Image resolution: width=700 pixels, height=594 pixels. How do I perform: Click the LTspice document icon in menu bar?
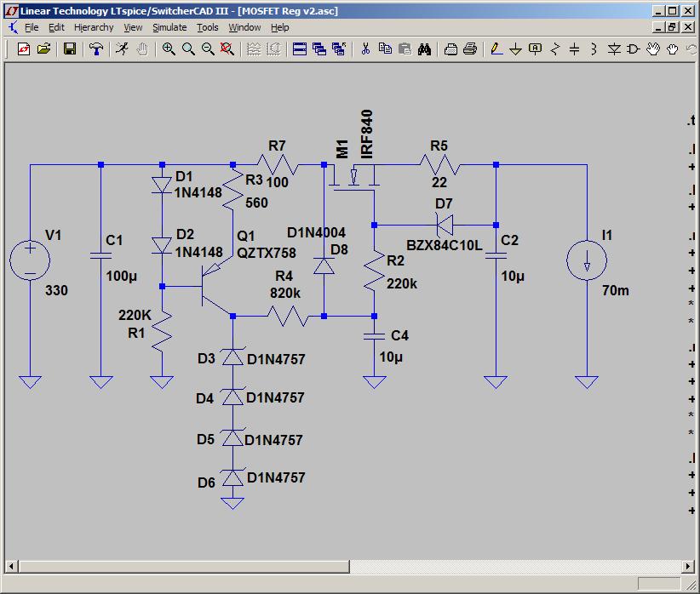click(13, 28)
